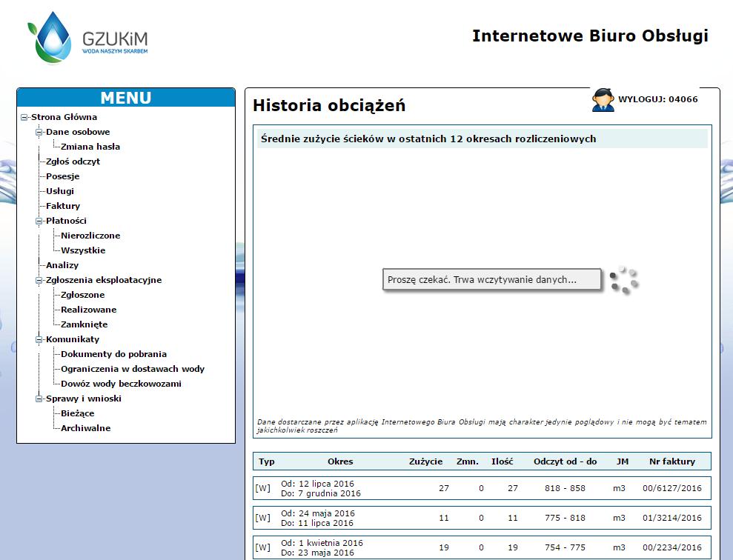Click the 'Proszę czekać' loading message box
Image resolution: width=733 pixels, height=560 pixels.
coord(492,280)
